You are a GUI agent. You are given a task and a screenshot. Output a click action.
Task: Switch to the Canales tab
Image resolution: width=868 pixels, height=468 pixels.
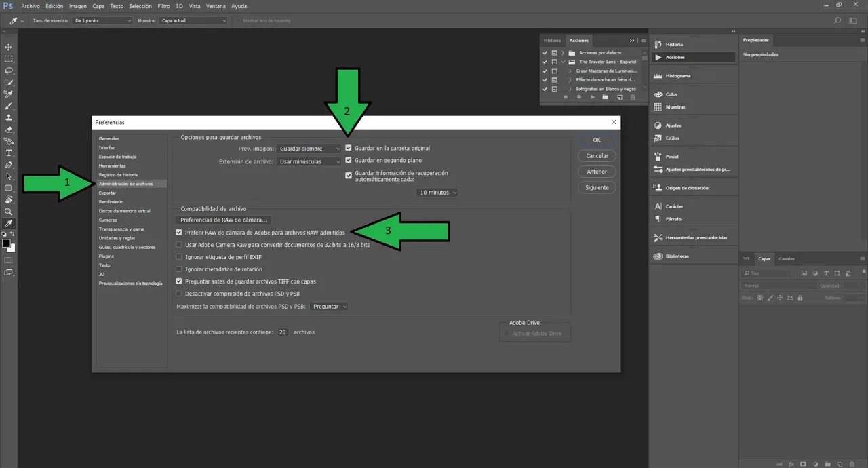coord(787,259)
